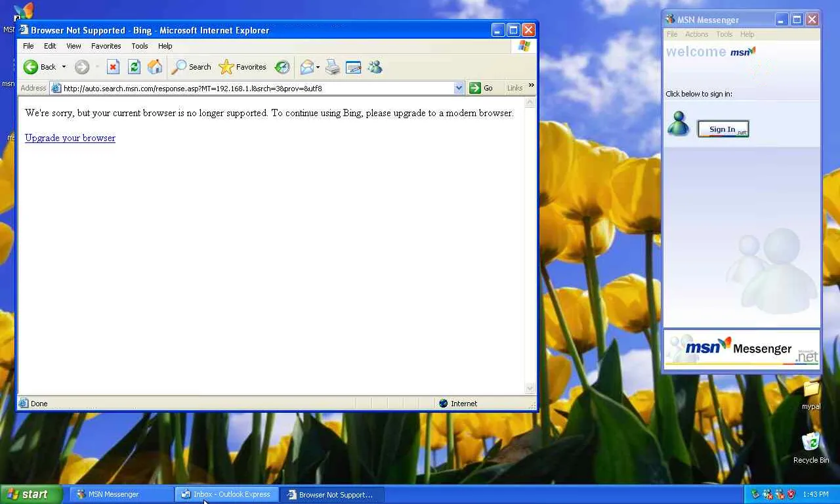Stop page loading with the red X icon
840x504 pixels.
tap(113, 67)
